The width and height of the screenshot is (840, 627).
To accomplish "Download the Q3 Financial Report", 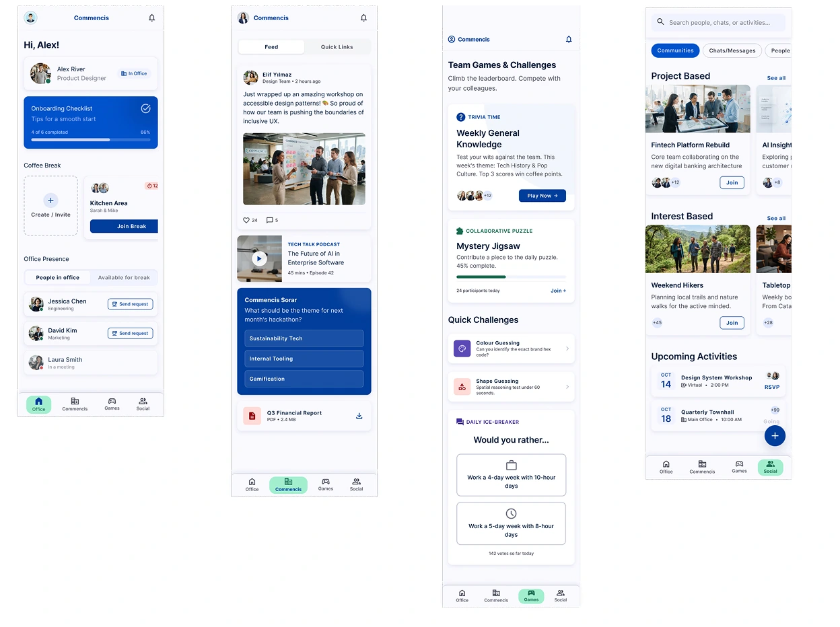I will click(359, 416).
